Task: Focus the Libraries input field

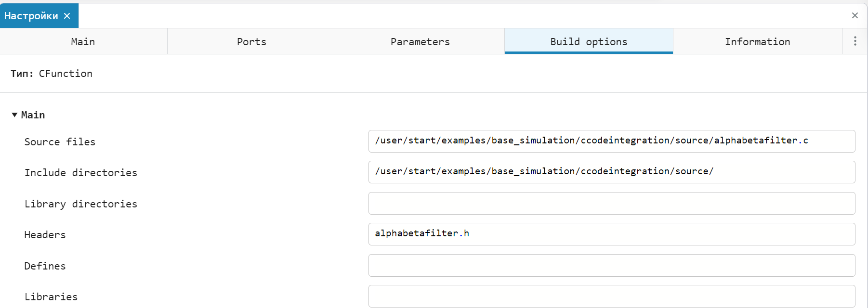Action: [x=611, y=296]
